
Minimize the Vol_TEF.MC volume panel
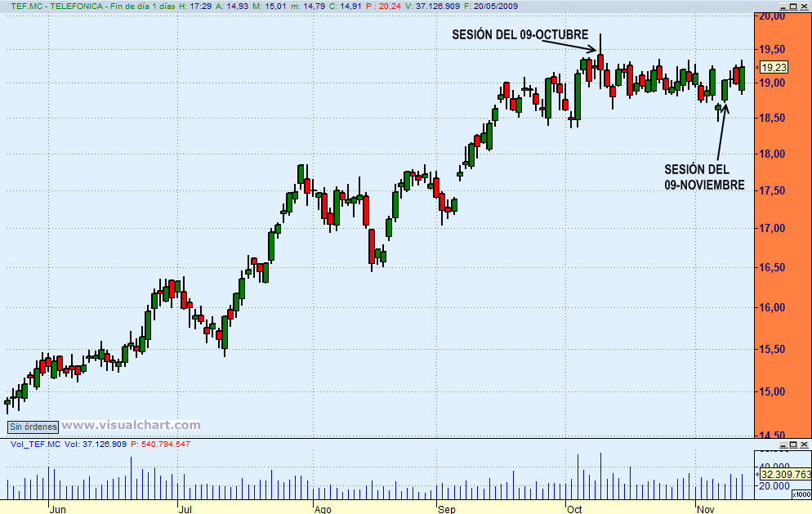(x=784, y=445)
